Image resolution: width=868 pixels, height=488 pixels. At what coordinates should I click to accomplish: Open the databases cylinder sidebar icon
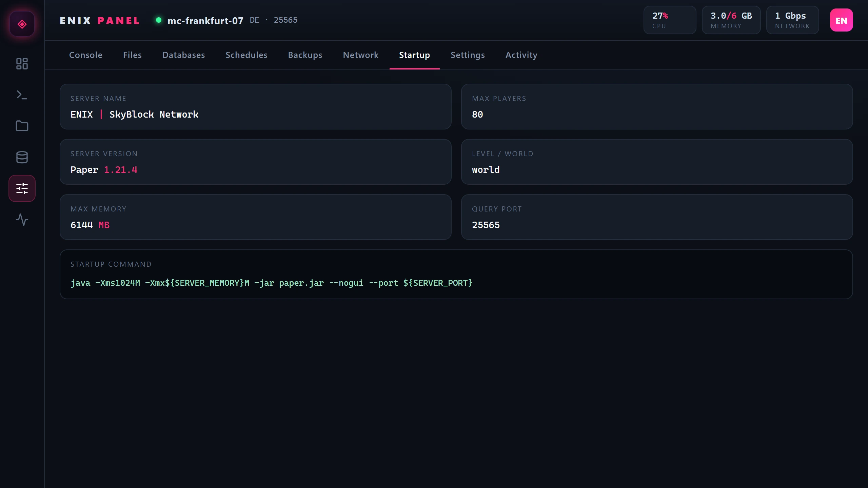tap(22, 157)
